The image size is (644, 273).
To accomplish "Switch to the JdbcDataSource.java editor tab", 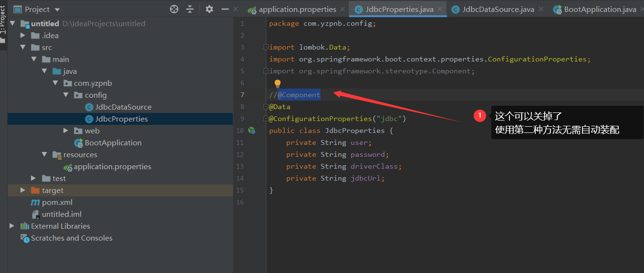I will [498, 10].
